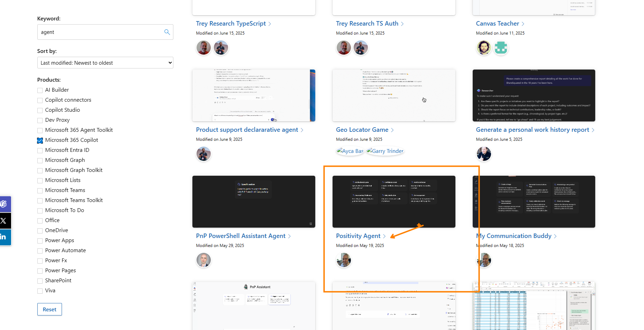Click second author avatar under Trey Research TS Auth
This screenshot has width=644, height=330.
(361, 48)
